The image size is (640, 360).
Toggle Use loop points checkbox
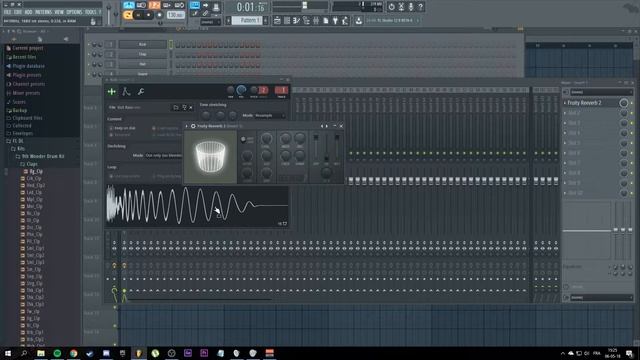coord(111,176)
